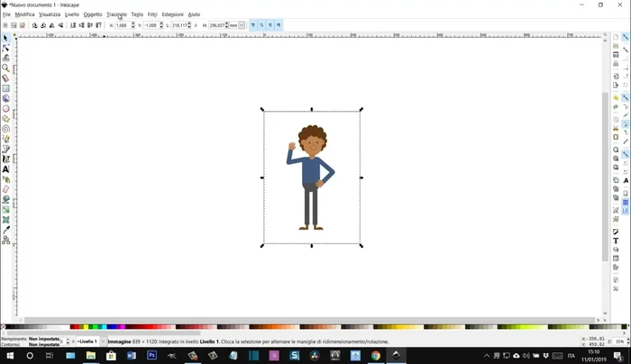Select the Rectangle tool

click(5, 88)
